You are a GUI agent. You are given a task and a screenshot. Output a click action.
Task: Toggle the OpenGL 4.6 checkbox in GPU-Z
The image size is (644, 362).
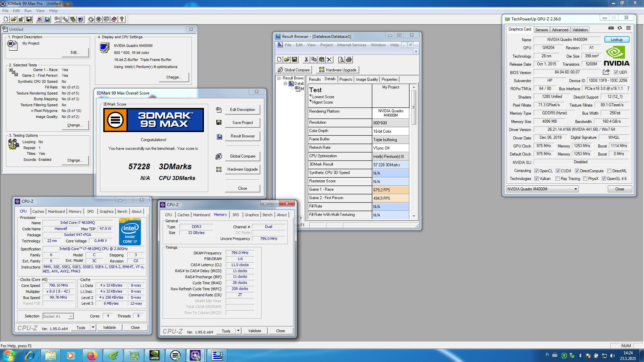point(604,179)
